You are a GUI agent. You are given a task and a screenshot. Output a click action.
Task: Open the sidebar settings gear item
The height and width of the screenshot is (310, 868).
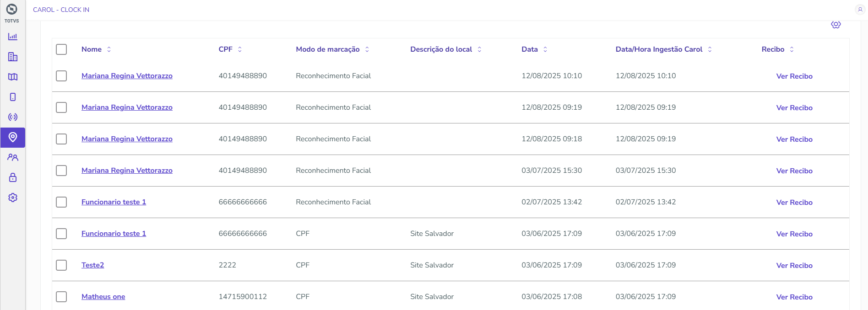click(13, 198)
